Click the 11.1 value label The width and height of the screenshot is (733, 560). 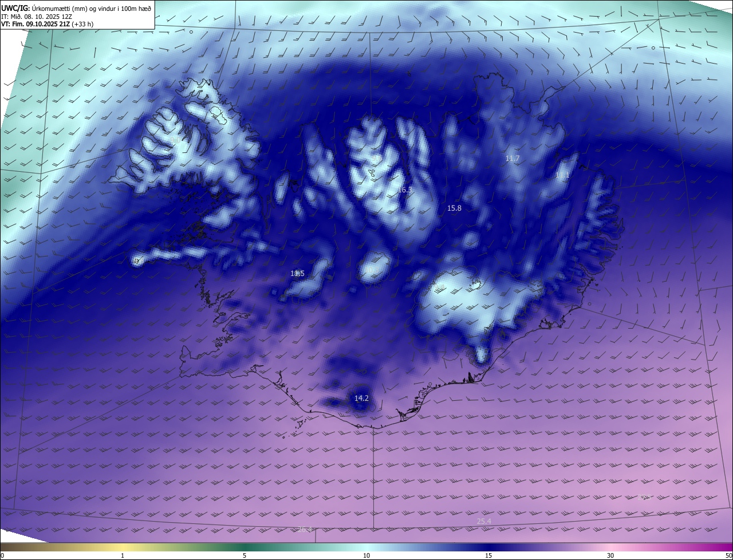click(x=562, y=176)
